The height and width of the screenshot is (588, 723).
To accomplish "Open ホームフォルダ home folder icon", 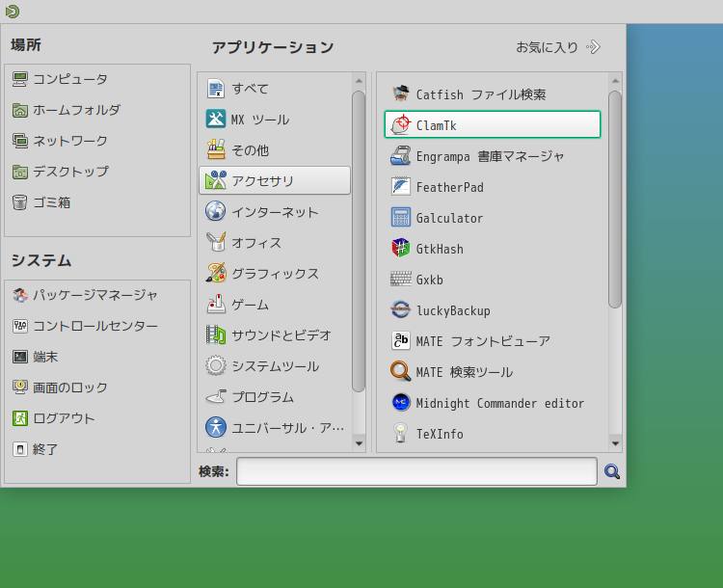I will 20,110.
